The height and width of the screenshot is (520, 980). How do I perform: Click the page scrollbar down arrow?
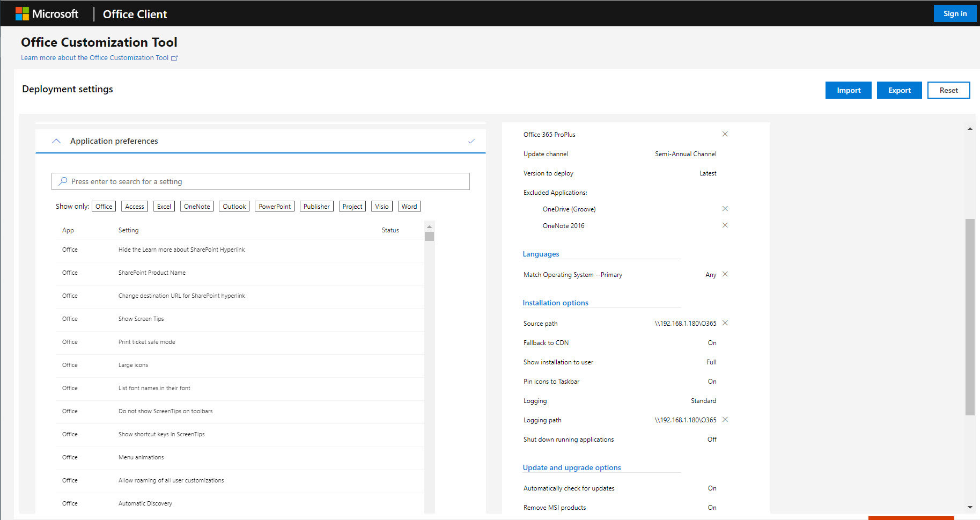[x=970, y=507]
